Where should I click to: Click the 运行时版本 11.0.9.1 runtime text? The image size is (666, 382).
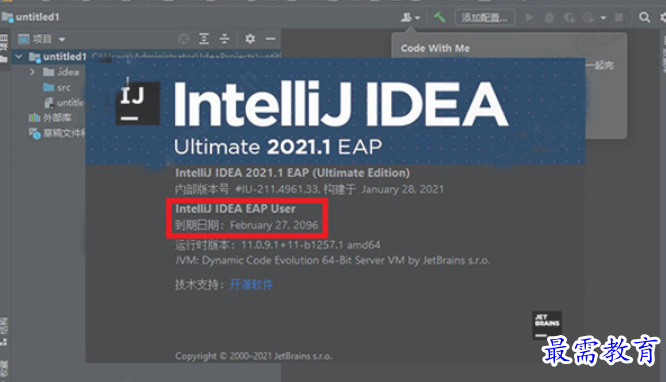point(277,245)
